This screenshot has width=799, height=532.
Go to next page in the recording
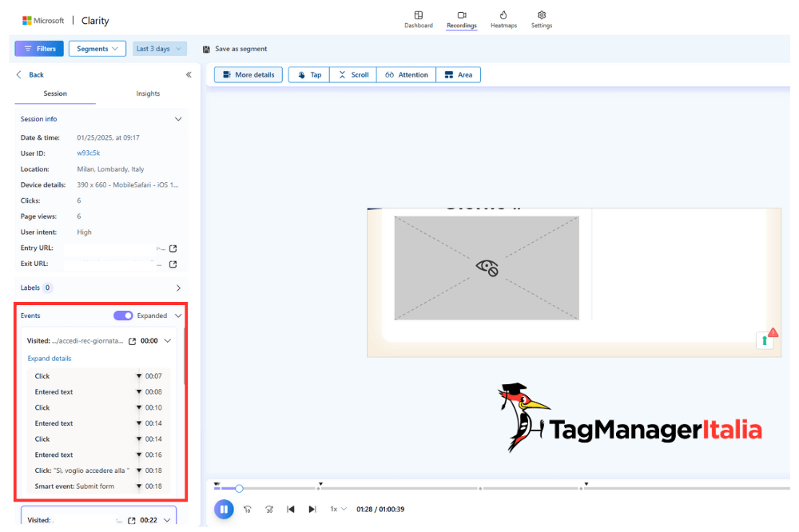312,510
